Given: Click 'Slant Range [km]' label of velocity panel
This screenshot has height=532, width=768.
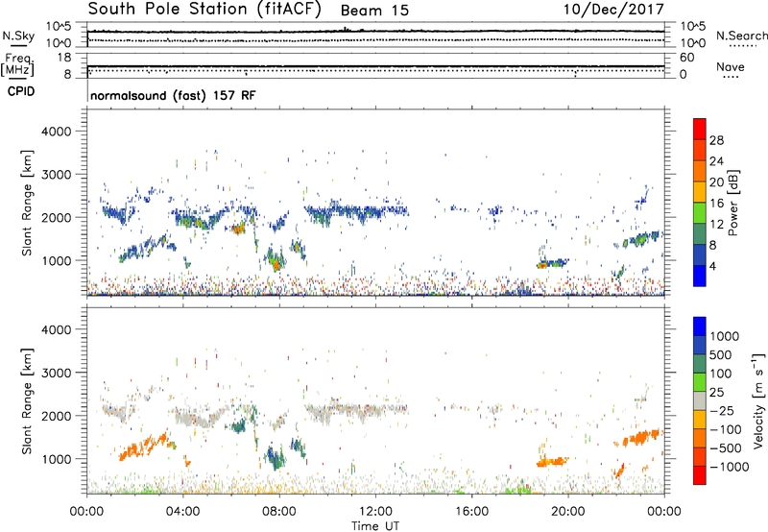Looking at the screenshot, I should [x=27, y=401].
